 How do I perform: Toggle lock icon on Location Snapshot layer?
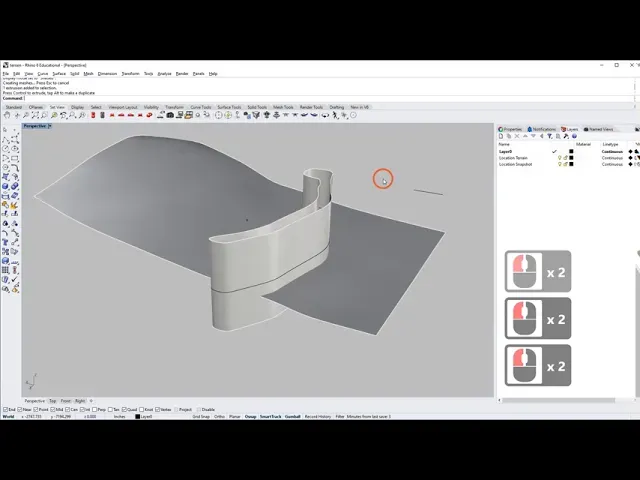click(x=565, y=164)
